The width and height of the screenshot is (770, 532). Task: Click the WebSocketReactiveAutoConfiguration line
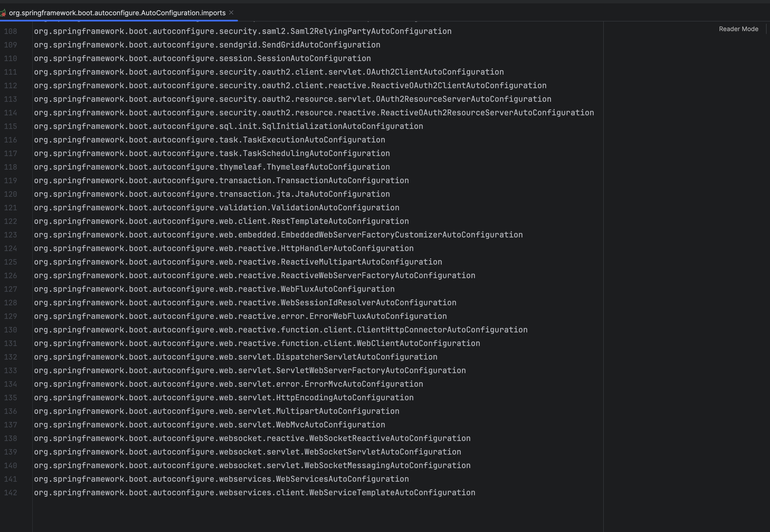[252, 439]
